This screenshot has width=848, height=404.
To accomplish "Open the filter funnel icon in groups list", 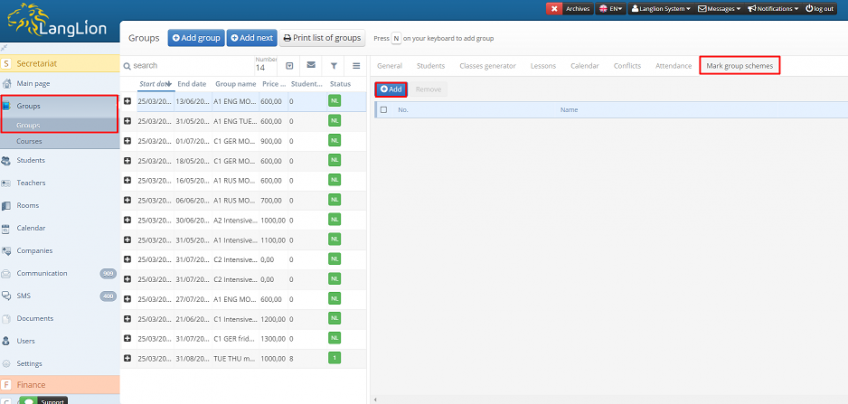I will 334,65.
